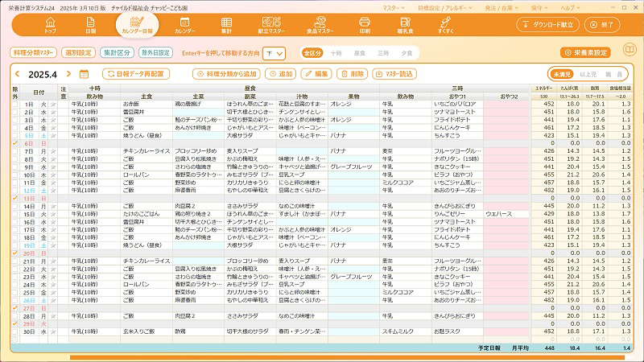Open the 目標設定/アレルギー menu
Screen dimensions: 644x362
coord(445,8)
